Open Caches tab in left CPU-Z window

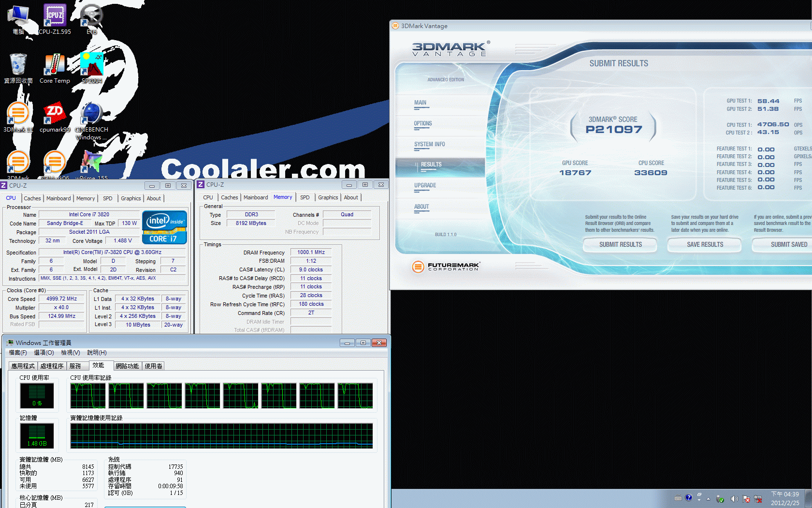pos(32,198)
